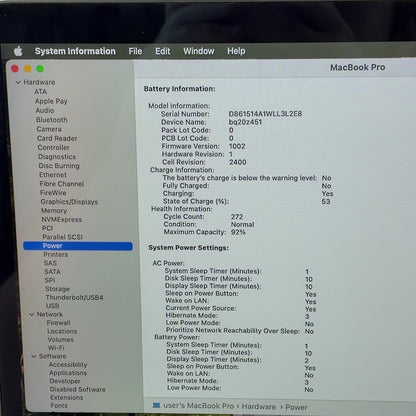Collapse the Hardware section
Image resolution: width=416 pixels, height=416 pixels.
(x=18, y=82)
